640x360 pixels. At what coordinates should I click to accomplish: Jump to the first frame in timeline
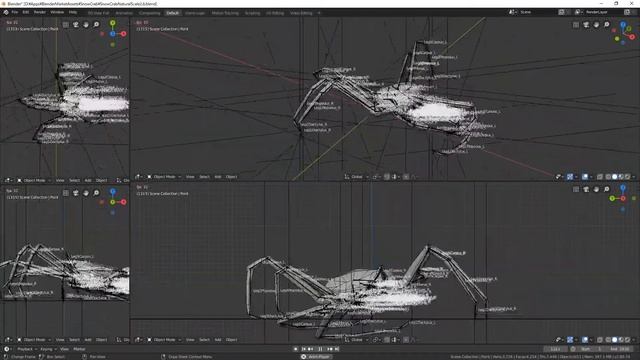303,349
